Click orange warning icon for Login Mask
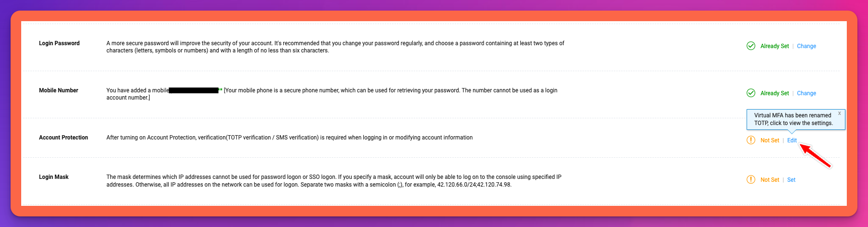This screenshot has width=868, height=227. [750, 180]
